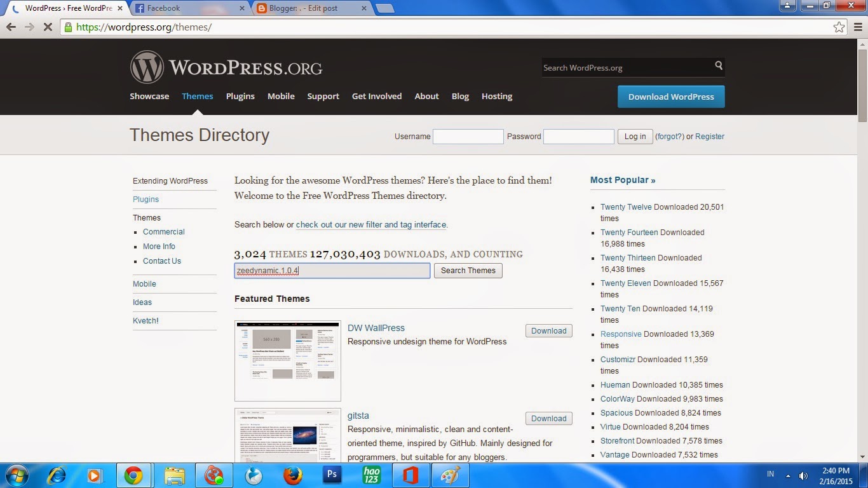The width and height of the screenshot is (868, 488).
Task: Switch to the Blogger Edit post tab
Action: coord(311,8)
